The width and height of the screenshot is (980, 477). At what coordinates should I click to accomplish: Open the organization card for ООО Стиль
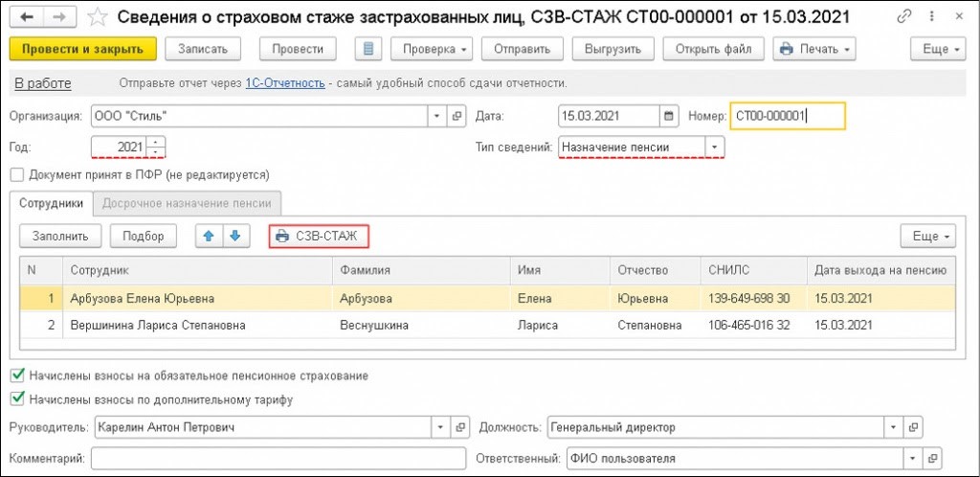point(457,117)
